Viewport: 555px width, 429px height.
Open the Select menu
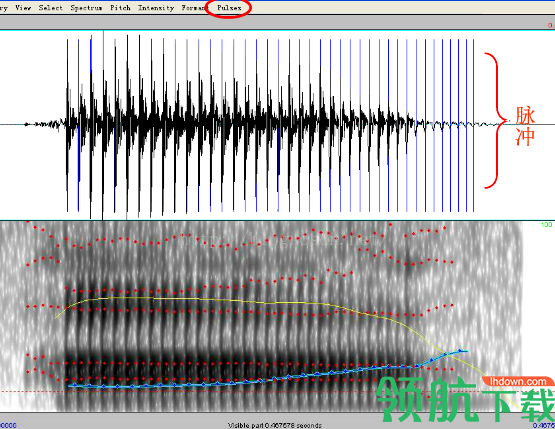tap(51, 7)
